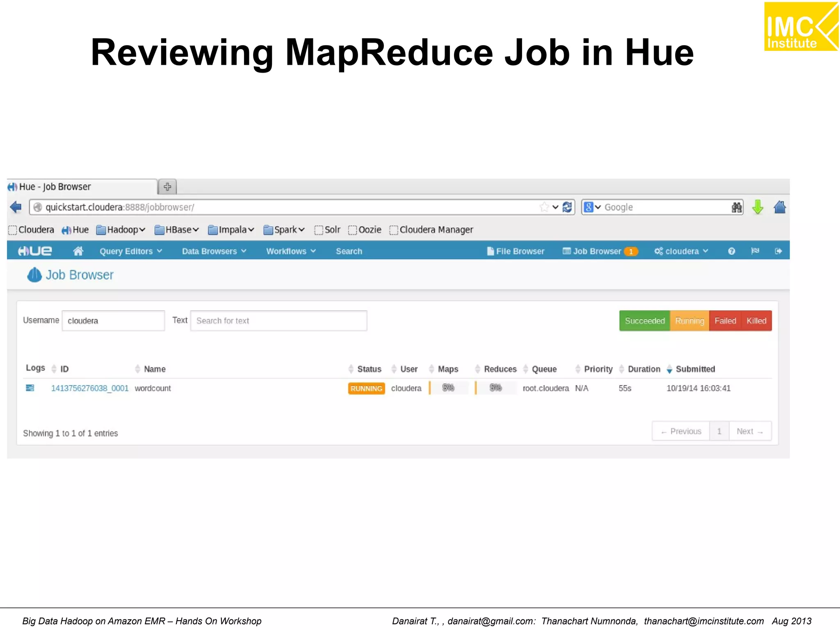Click the RUNNING status badge
The image size is (840, 630).
[x=366, y=388]
